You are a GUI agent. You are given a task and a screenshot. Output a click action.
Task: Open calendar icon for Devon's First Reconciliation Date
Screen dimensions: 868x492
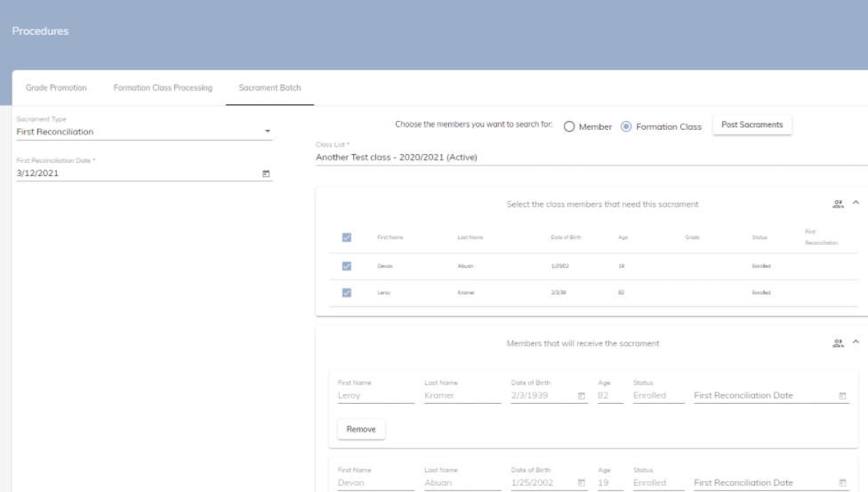click(842, 483)
